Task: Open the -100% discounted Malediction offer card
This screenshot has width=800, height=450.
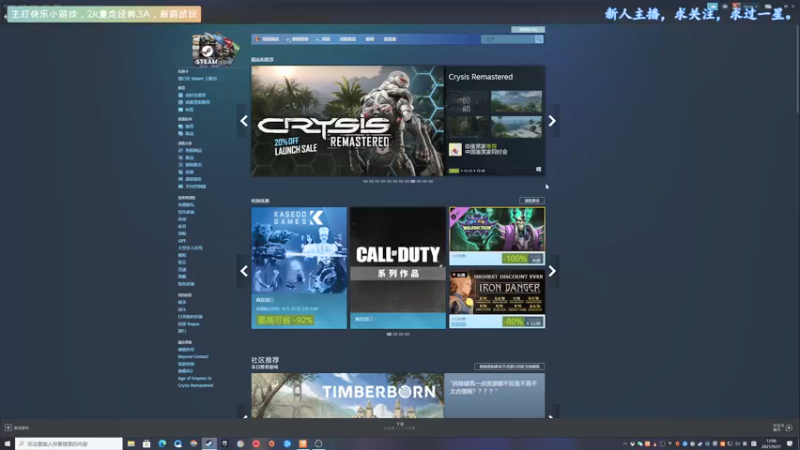Action: point(497,236)
